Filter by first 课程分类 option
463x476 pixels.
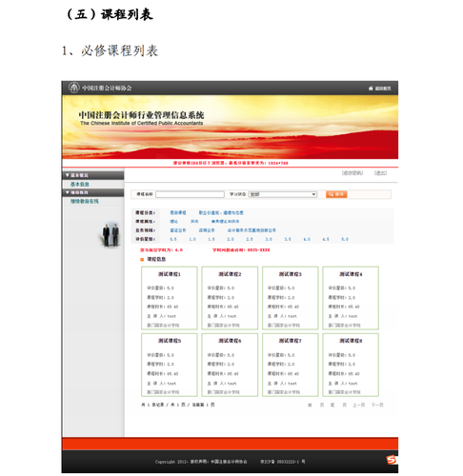click(178, 212)
